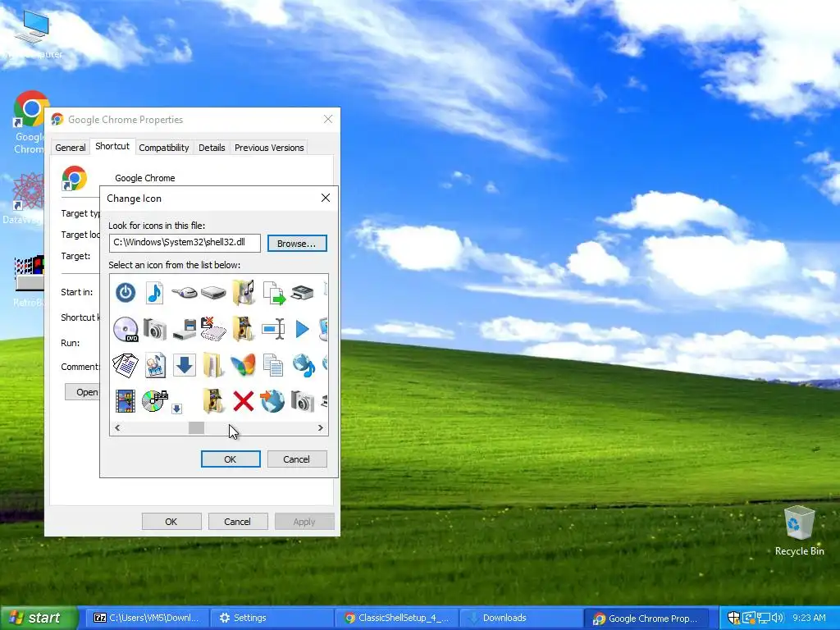The image size is (840, 630).
Task: Switch to the General tab
Action: coord(71,148)
